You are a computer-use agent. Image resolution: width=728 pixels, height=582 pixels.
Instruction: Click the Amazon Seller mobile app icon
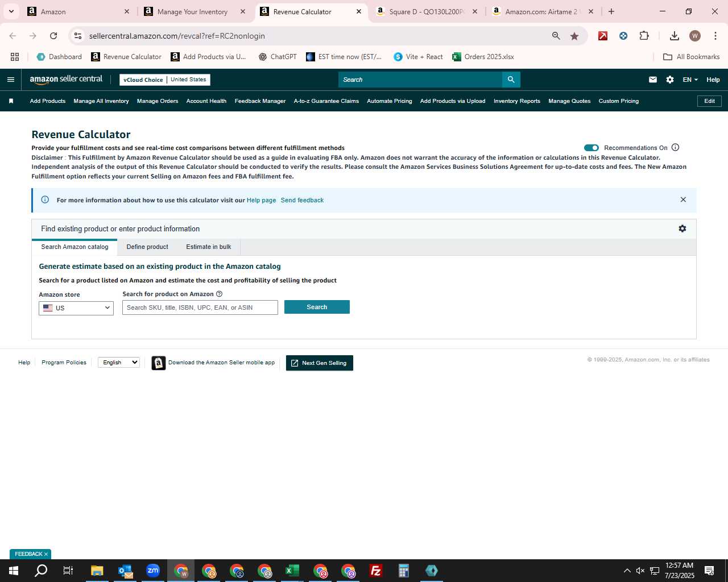(159, 363)
